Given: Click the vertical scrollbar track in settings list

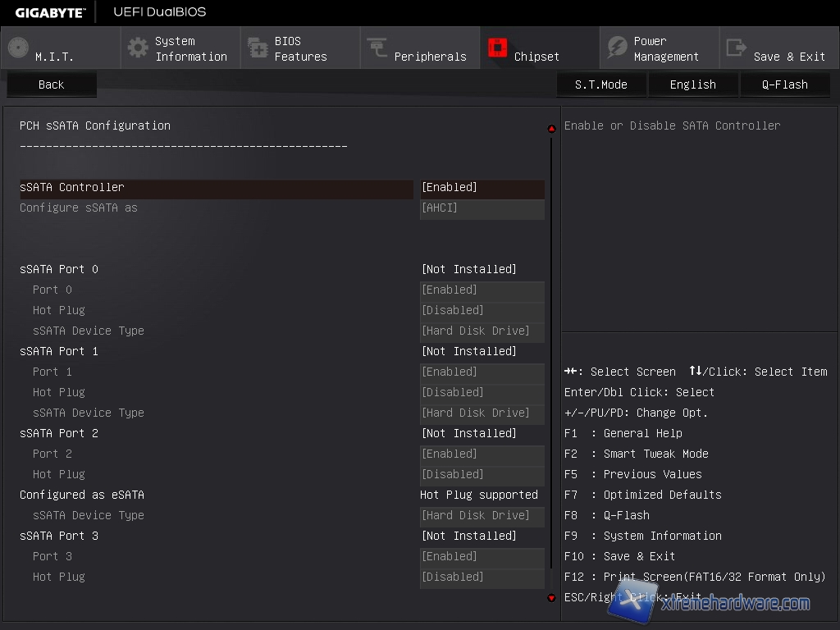Looking at the screenshot, I should pos(551,361).
